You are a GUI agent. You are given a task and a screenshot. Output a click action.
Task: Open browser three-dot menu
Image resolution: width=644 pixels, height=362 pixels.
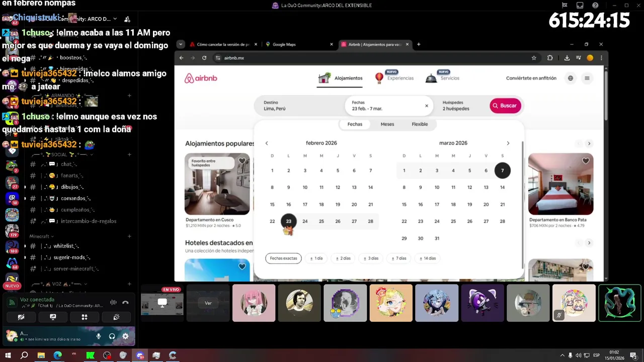click(601, 58)
